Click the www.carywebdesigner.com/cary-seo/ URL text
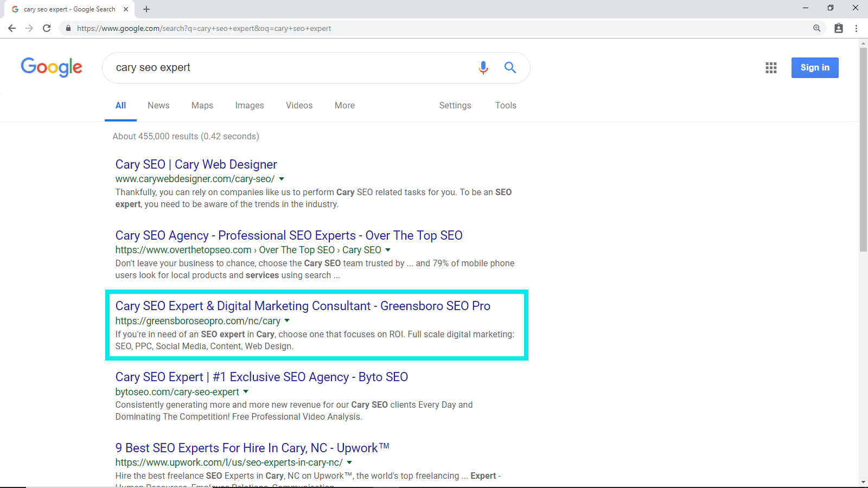The image size is (868, 488). (x=195, y=179)
